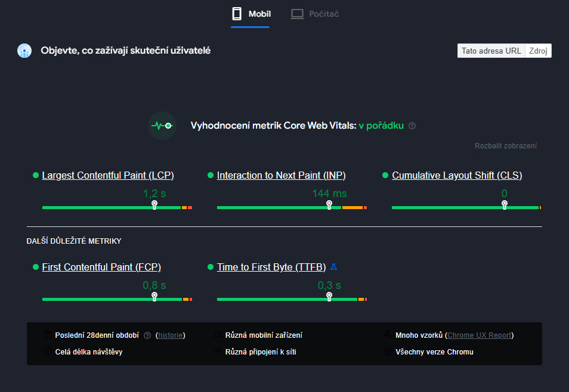Open the historie link
This screenshot has width=569, height=392.
click(171, 335)
